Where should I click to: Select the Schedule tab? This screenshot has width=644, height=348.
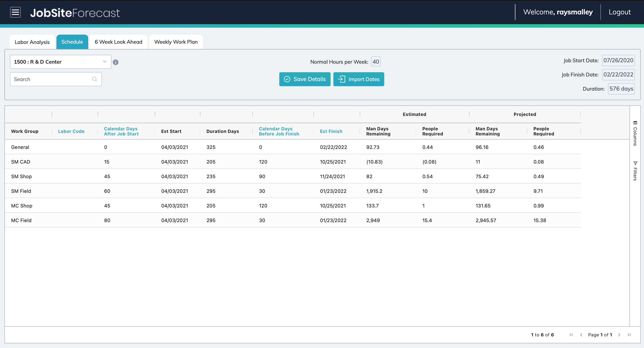point(72,42)
